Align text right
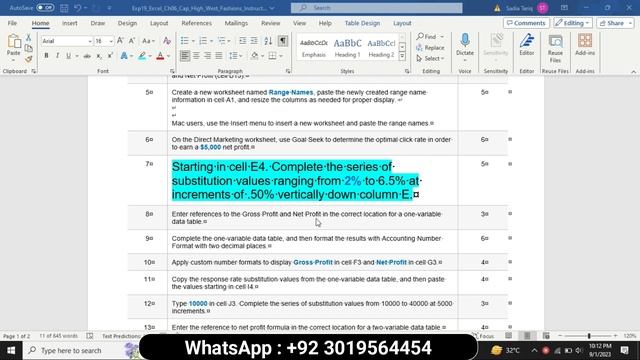 [x=207, y=56]
